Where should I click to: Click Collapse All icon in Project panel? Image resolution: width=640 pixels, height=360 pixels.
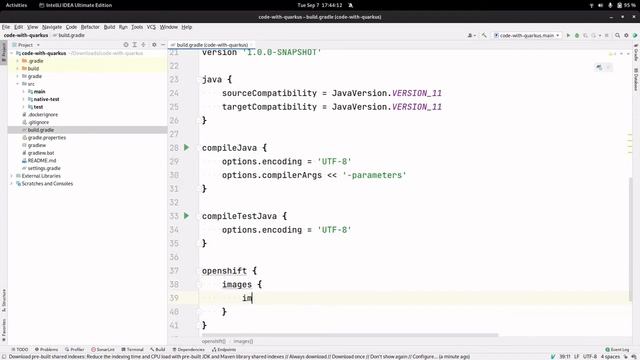click(143, 45)
